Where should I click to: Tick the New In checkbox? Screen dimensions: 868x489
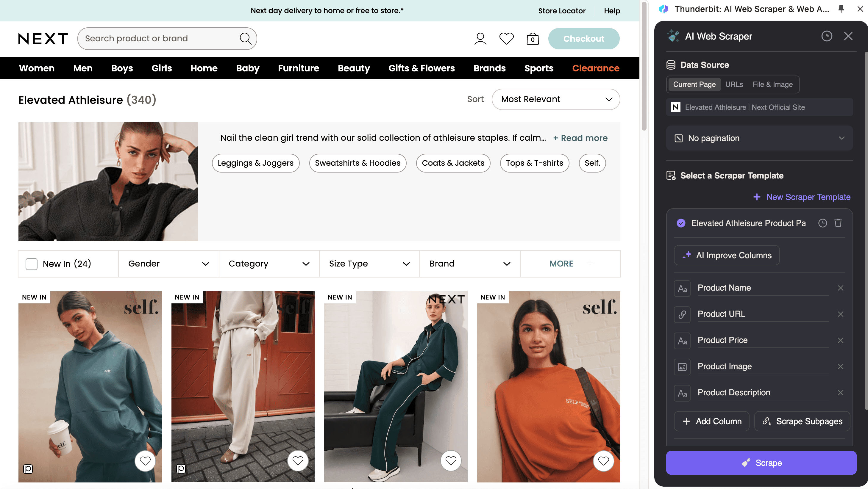32,264
